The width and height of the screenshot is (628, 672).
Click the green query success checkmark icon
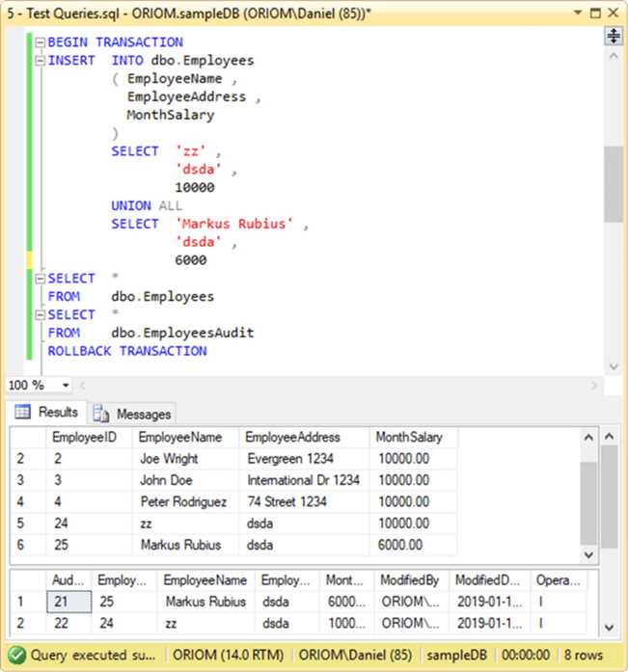click(17, 655)
